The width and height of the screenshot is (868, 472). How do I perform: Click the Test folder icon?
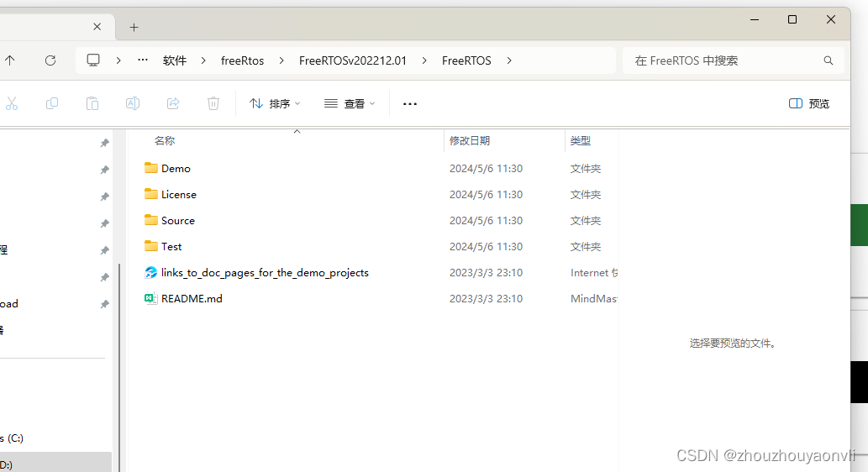coord(150,246)
